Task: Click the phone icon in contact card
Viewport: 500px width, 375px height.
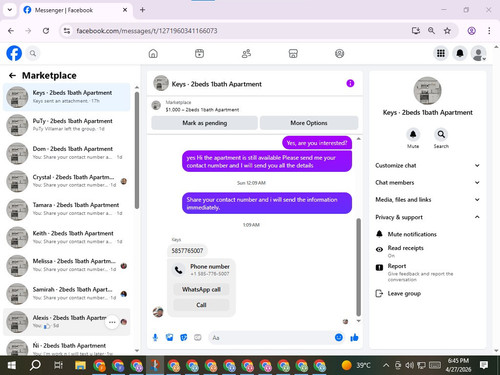Action: [x=179, y=270]
